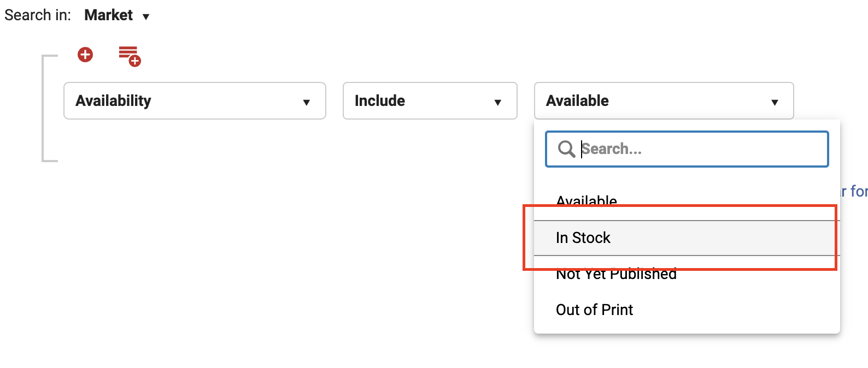
Task: Click the bold Market text
Action: 108,15
